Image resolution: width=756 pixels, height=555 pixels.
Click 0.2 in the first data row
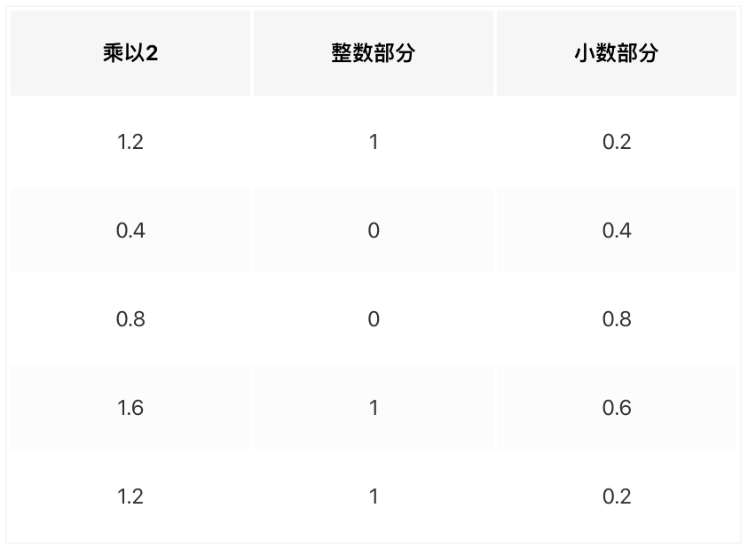617,142
